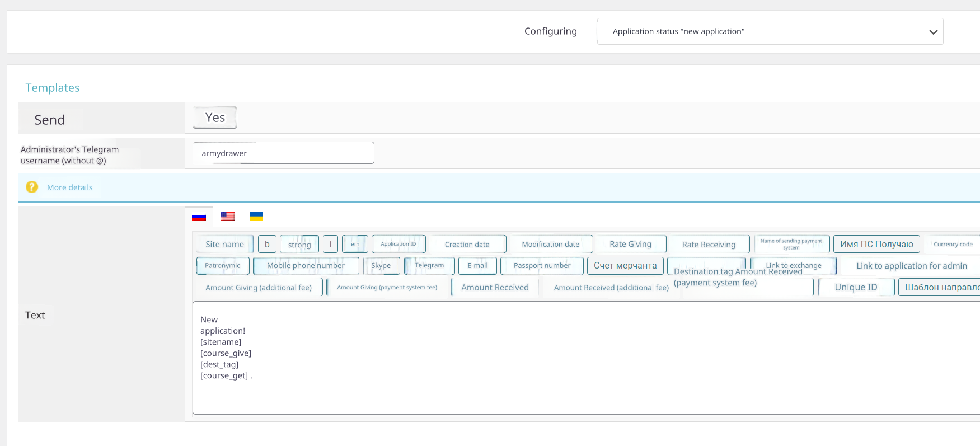Viewport: 980px width, 446px height.
Task: Insert the Creation date tag
Action: tap(467, 245)
